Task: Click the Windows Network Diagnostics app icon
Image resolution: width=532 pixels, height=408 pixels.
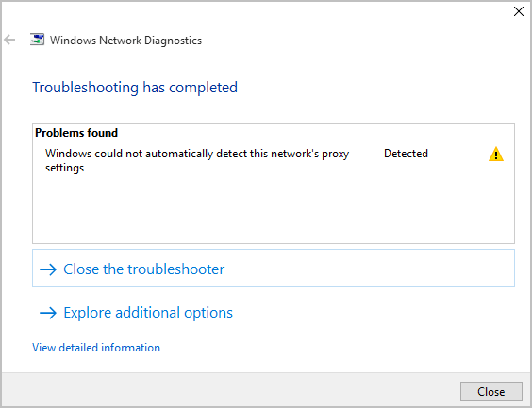Action: tap(37, 40)
